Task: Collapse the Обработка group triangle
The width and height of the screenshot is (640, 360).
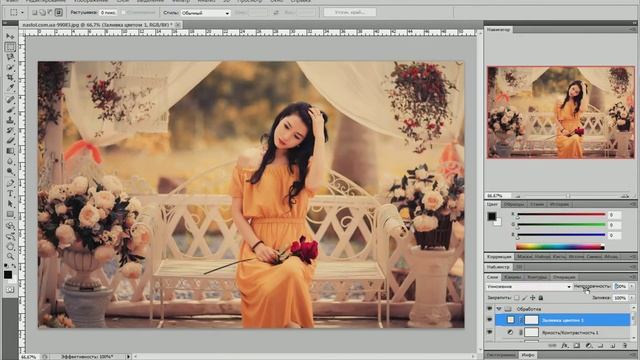Action: (x=499, y=309)
